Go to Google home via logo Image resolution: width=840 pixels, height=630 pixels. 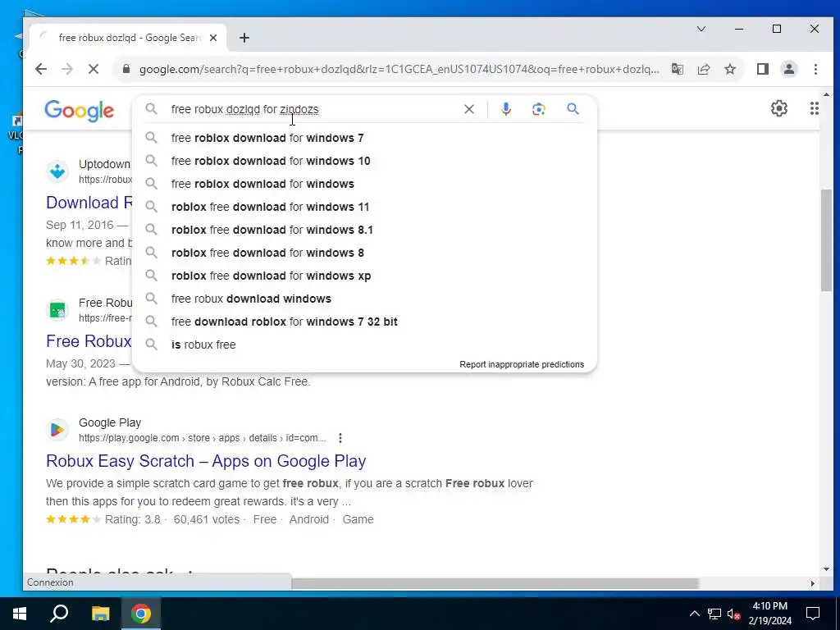(80, 111)
